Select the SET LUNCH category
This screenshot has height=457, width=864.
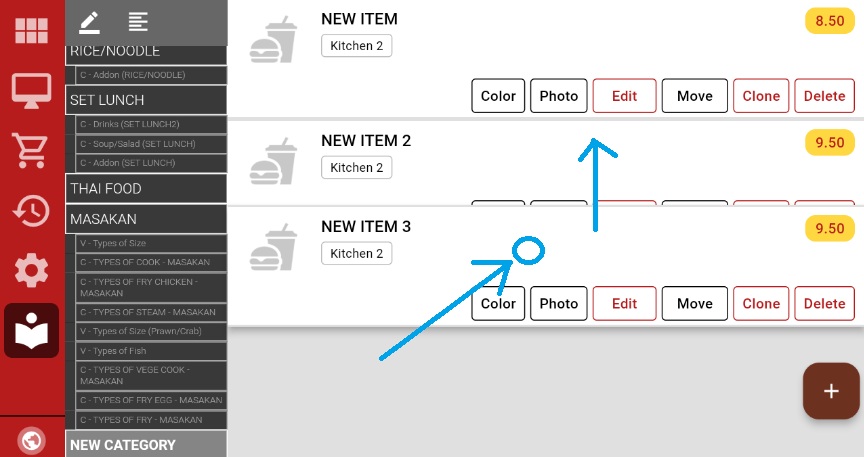pos(146,100)
